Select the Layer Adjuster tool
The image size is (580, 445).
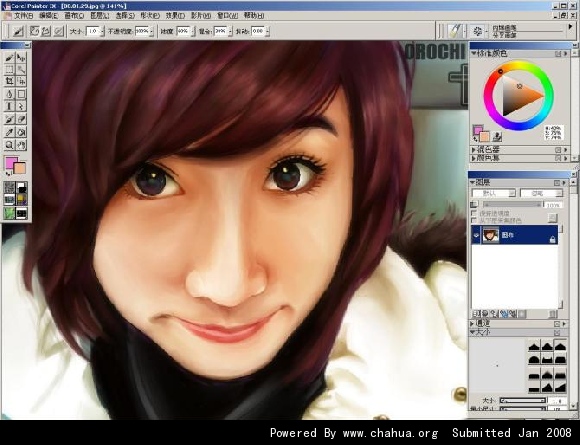click(21, 57)
